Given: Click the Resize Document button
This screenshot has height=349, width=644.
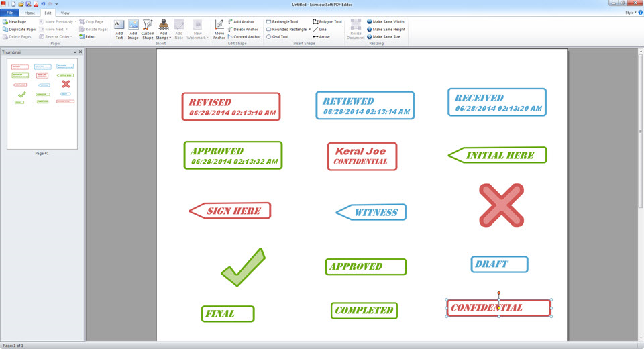Looking at the screenshot, I should pos(356,30).
